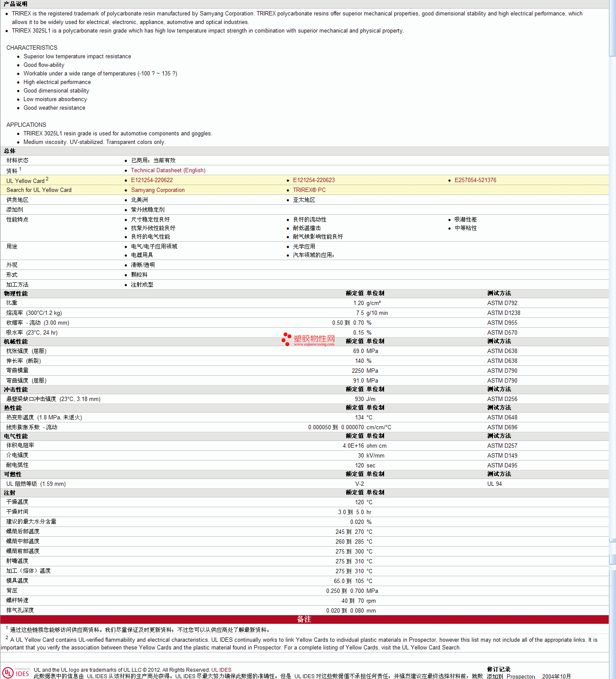Viewport: 616px width, 679px height.
Task: Select the volume resistivity value 4.0E+16
Action: [x=353, y=446]
